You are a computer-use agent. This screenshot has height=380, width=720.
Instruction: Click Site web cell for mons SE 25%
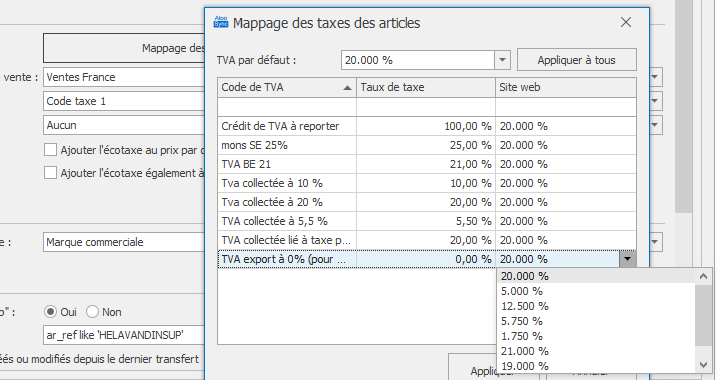tap(566, 145)
